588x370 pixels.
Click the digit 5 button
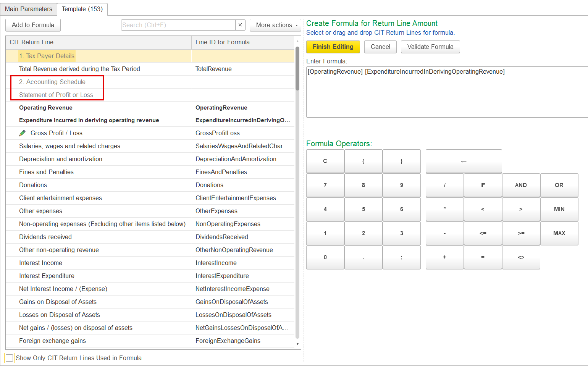point(363,209)
